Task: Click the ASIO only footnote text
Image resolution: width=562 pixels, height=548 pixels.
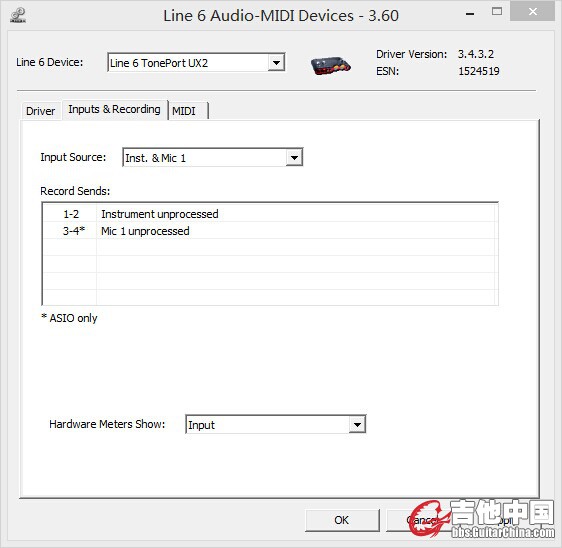Action: tap(69, 318)
